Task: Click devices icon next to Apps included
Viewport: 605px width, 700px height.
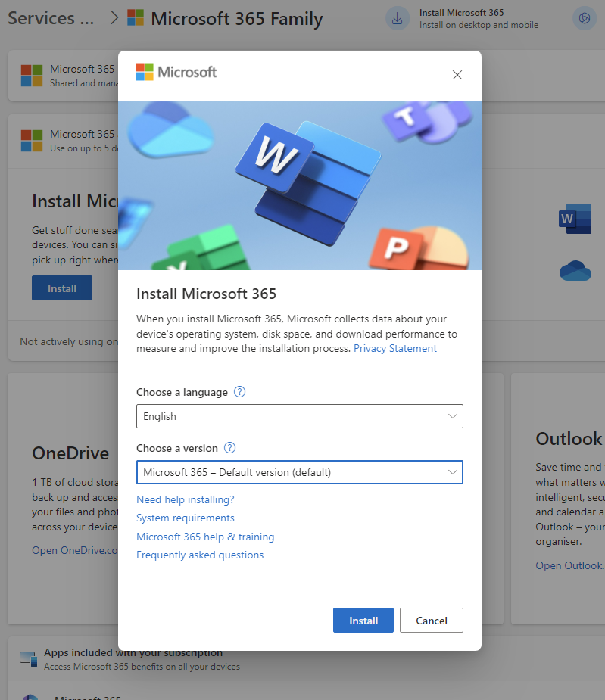Action: pos(29,659)
